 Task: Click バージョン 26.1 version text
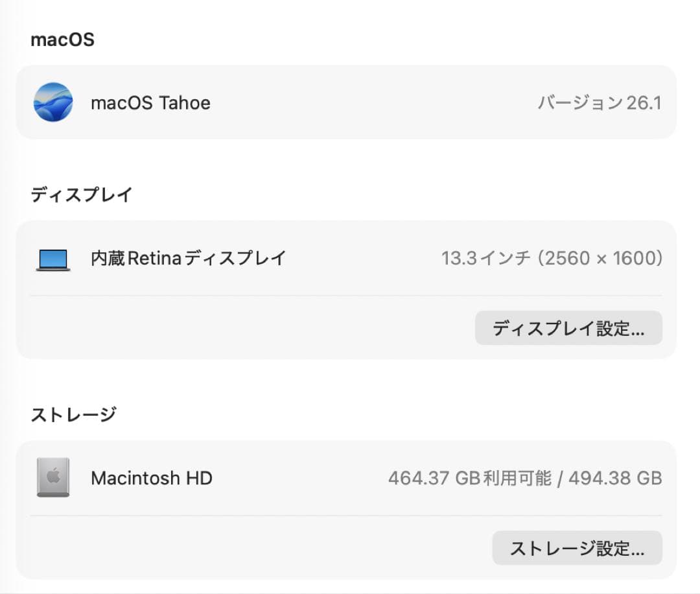click(598, 102)
